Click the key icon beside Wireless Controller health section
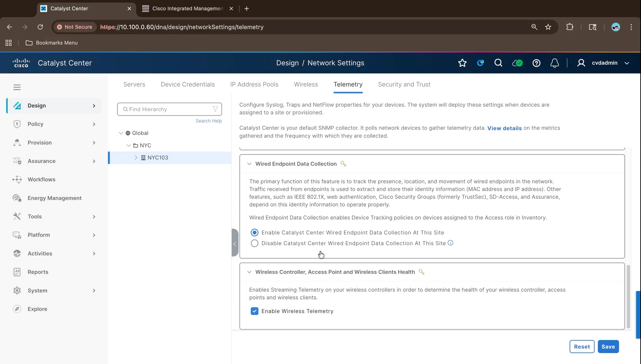This screenshot has height=364, width=641. 421,272
